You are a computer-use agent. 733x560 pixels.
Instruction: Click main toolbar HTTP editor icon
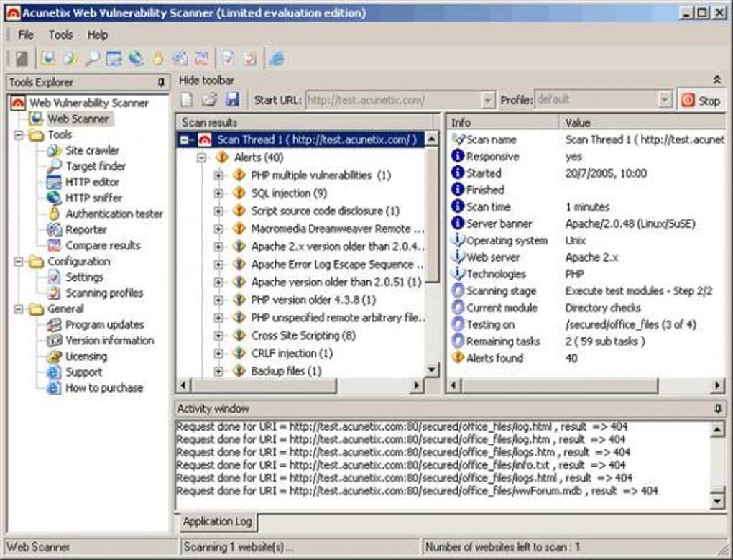pos(114,58)
